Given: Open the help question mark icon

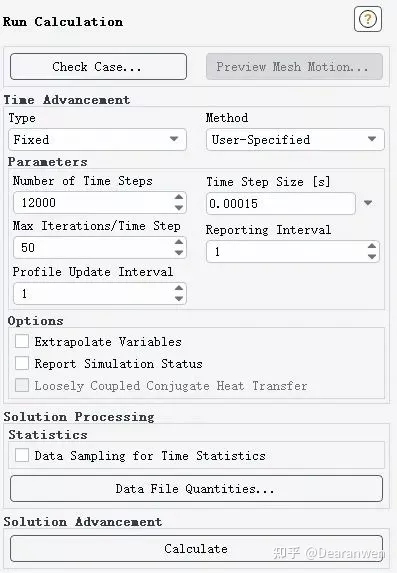Looking at the screenshot, I should pyautogui.click(x=368, y=19).
